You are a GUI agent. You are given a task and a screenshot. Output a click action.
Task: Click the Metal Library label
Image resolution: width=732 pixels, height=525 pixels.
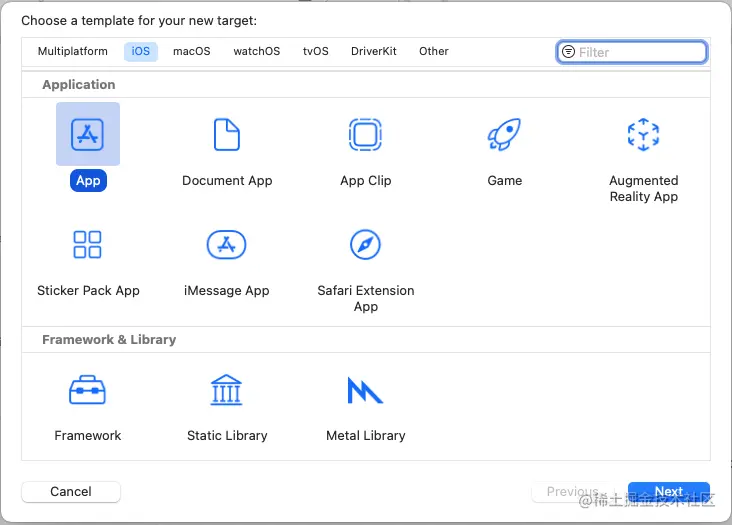(x=366, y=436)
